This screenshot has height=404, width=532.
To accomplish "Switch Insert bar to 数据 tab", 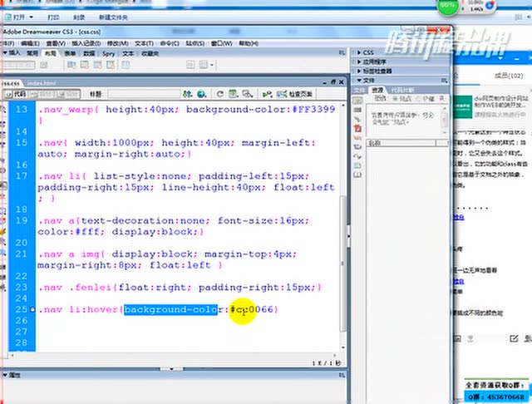I will [x=89, y=53].
